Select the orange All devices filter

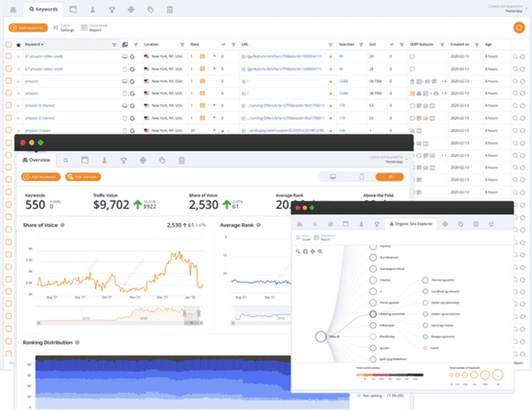pos(390,177)
